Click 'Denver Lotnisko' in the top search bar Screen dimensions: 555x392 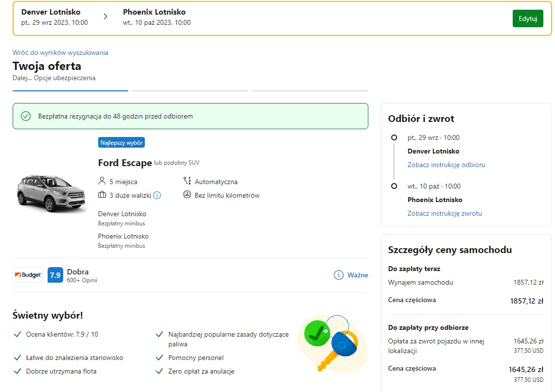click(51, 12)
